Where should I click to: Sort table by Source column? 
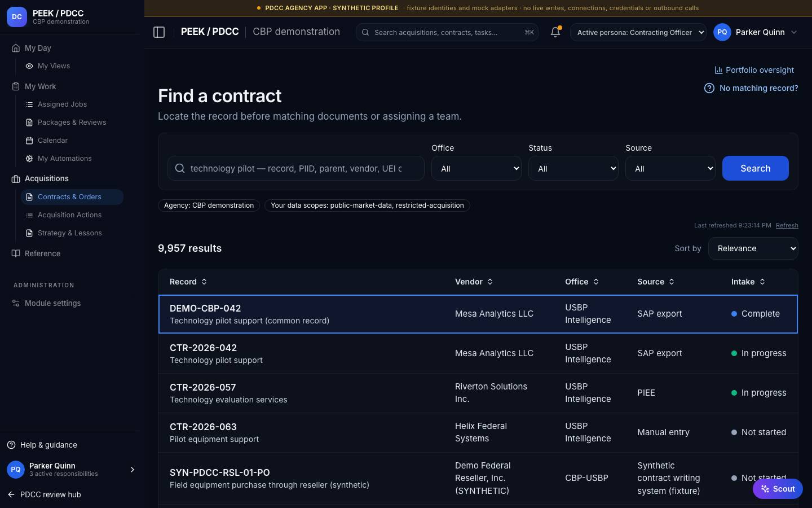[x=656, y=282]
